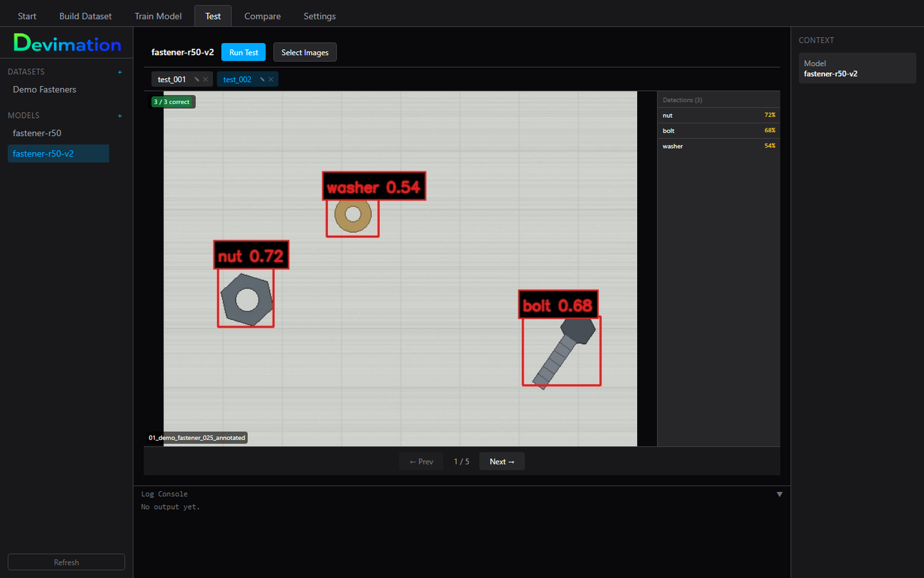Select the test_002 results tab
Image resolution: width=924 pixels, height=578 pixels.
click(237, 80)
